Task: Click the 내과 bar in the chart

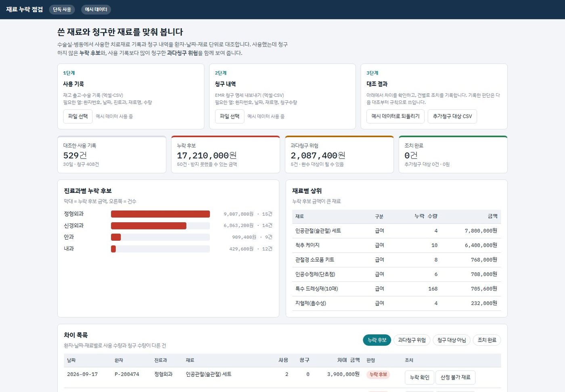Action: [113, 249]
